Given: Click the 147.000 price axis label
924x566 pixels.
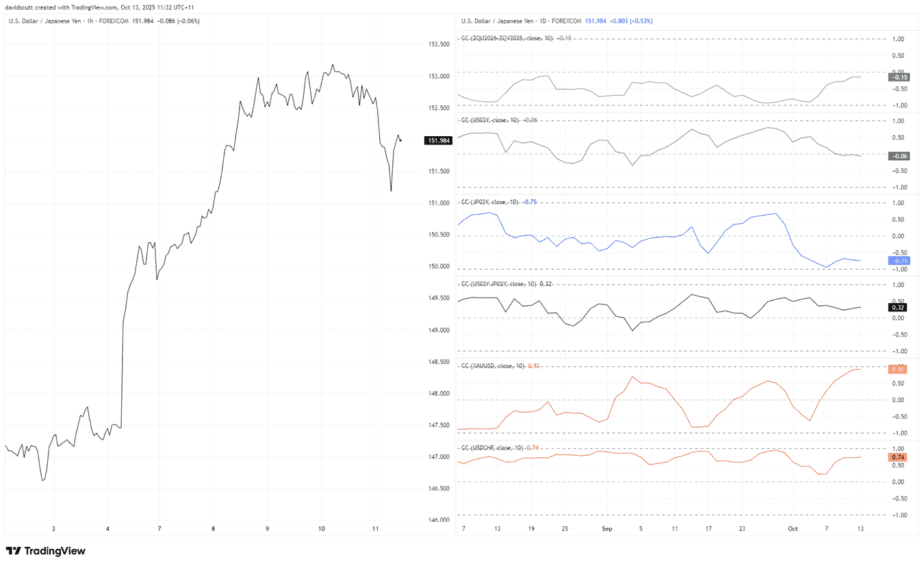Looking at the screenshot, I should coord(439,457).
